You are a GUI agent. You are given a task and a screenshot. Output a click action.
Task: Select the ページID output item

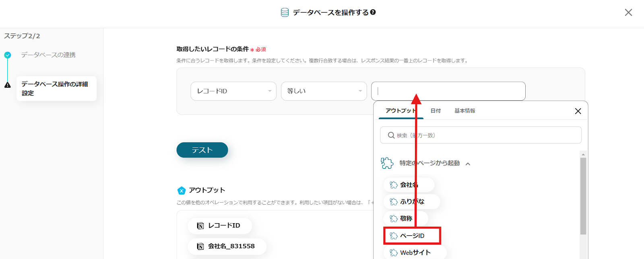click(412, 236)
